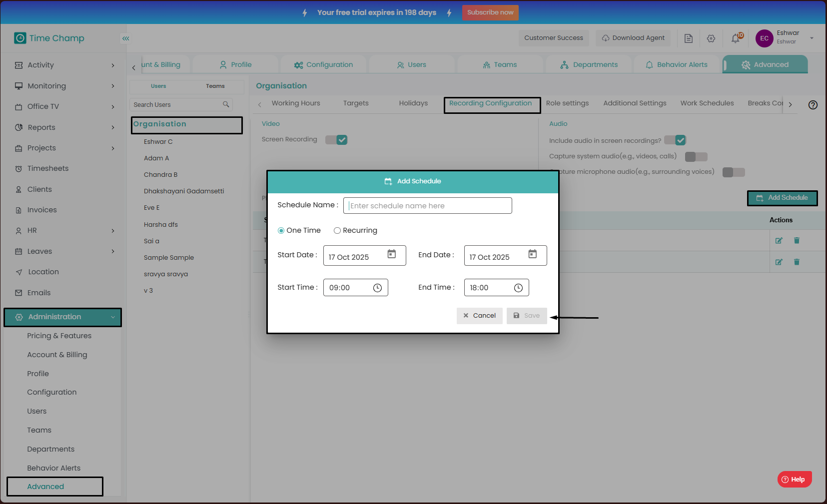This screenshot has height=504, width=827.
Task: Collapse the Administration menu
Action: pos(113,317)
